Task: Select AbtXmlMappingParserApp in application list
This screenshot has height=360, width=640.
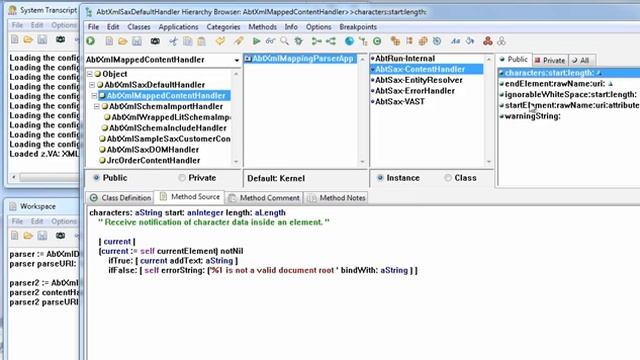Action: click(302, 59)
